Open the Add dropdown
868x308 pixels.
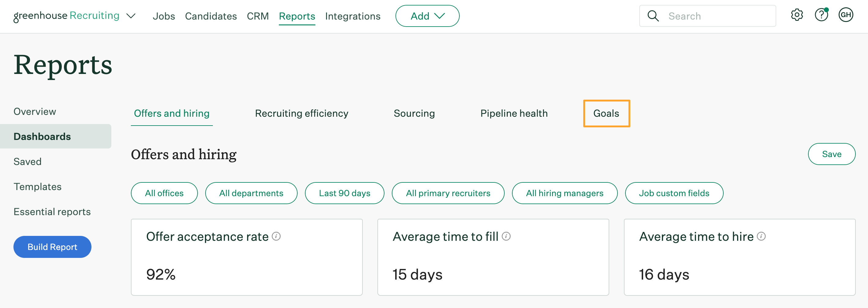tap(427, 16)
